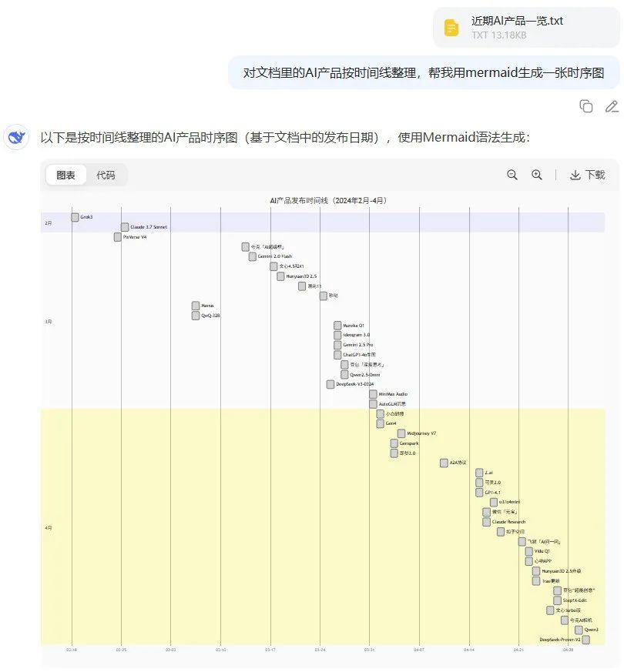The image size is (624, 672).
Task: Select the DeepSeek-Prover-V2 milestone marker
Action: pyautogui.click(x=585, y=640)
